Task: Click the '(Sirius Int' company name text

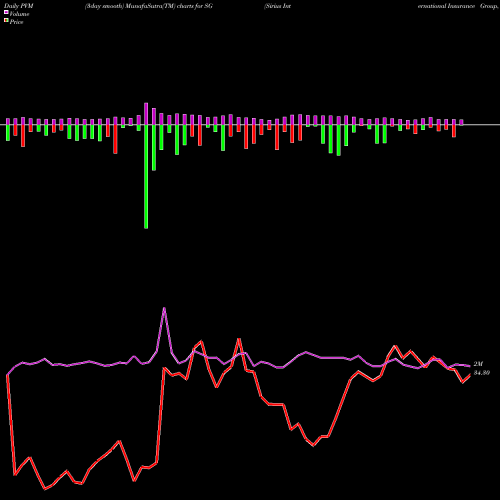Action: [x=277, y=6]
